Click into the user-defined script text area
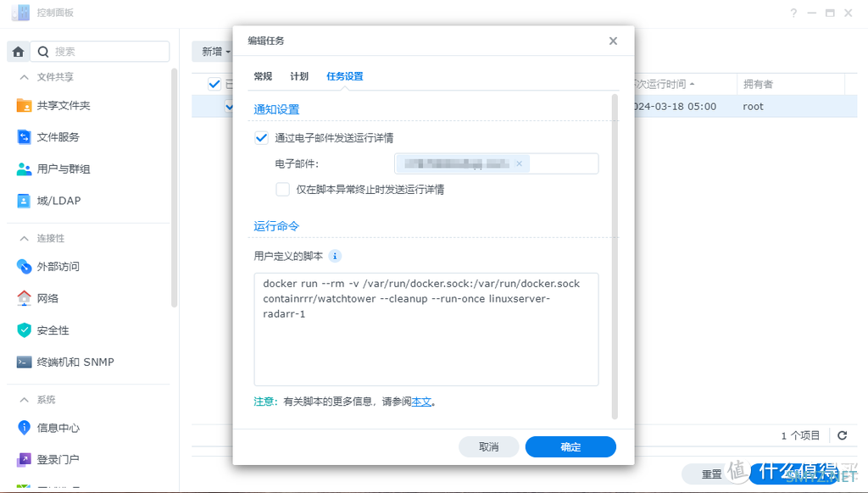The image size is (868, 493). [426, 347]
